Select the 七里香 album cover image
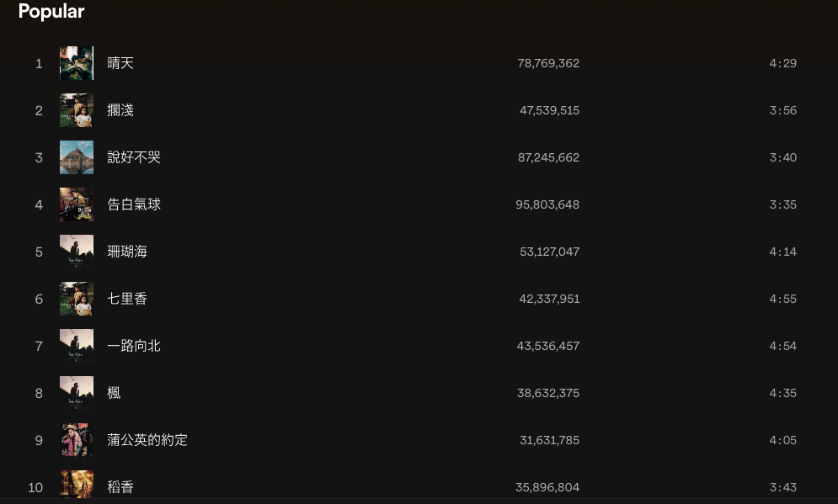This screenshot has width=838, height=504. (77, 299)
